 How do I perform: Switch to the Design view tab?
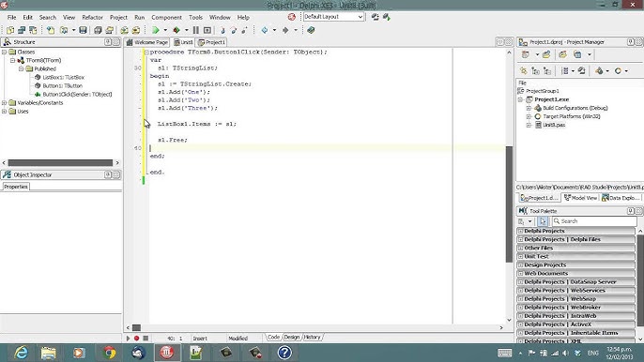pyautogui.click(x=292, y=337)
